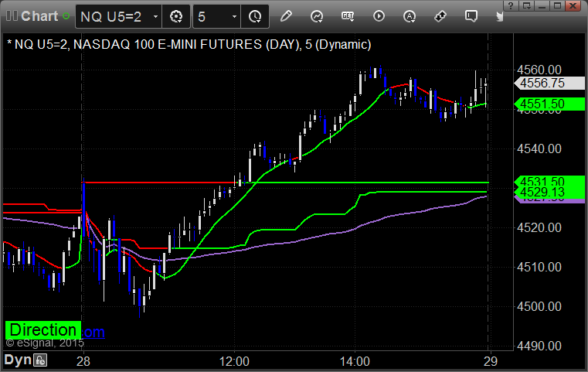Image resolution: width=588 pixels, height=372 pixels.
Task: Click the window help question-mark button
Action: click(511, 5)
